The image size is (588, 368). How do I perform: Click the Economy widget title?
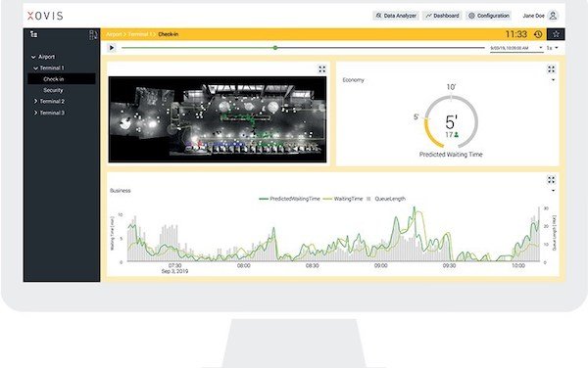click(353, 80)
